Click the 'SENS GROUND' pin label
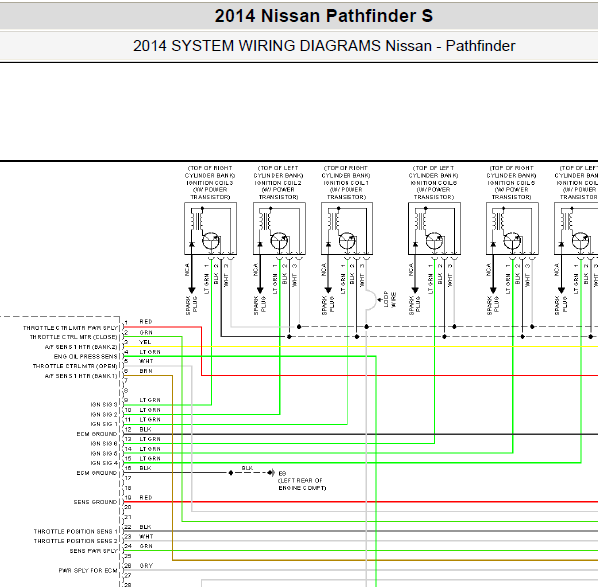The image size is (598, 587). point(95,502)
